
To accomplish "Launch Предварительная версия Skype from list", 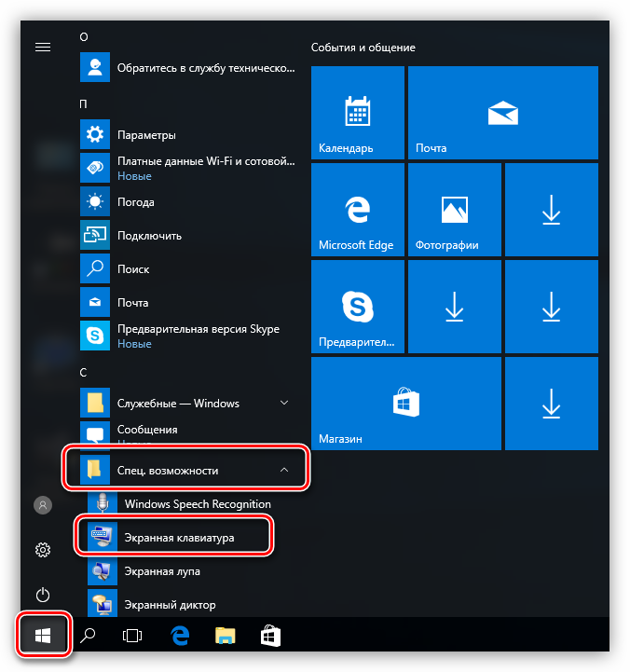I will click(x=187, y=336).
